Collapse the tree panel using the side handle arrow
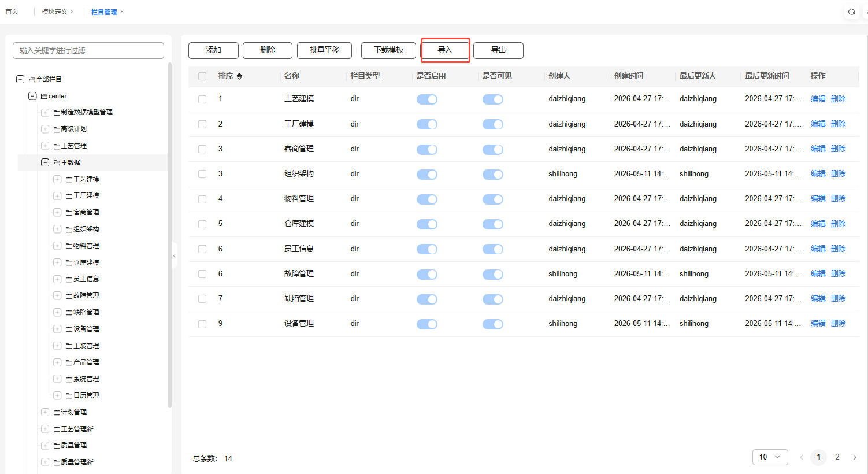This screenshot has height=474, width=868. pos(174,256)
